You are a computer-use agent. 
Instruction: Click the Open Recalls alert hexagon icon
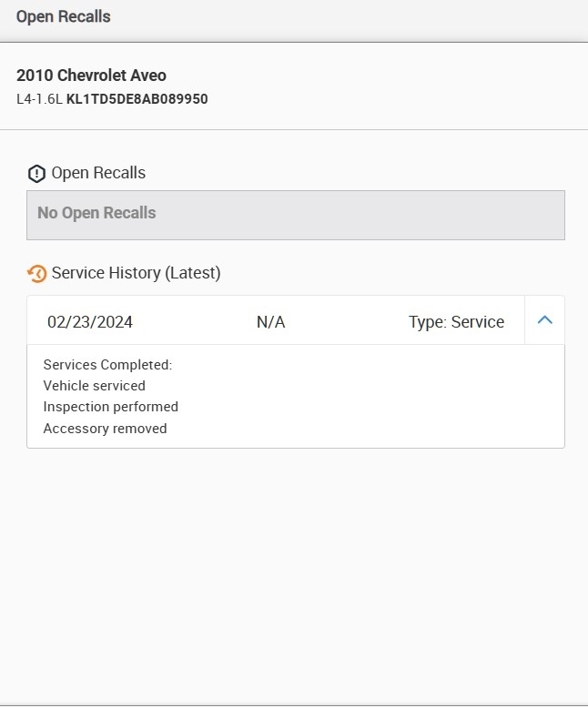click(36, 173)
